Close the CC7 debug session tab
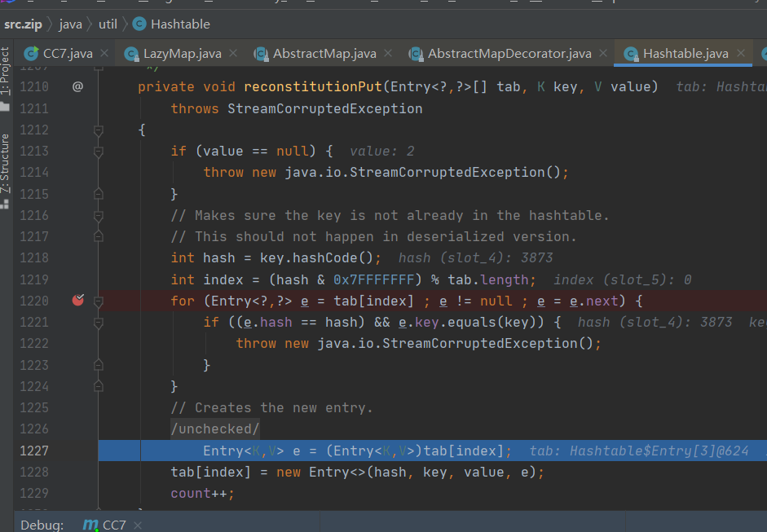Screen dimensions: 767x532 tap(138, 525)
